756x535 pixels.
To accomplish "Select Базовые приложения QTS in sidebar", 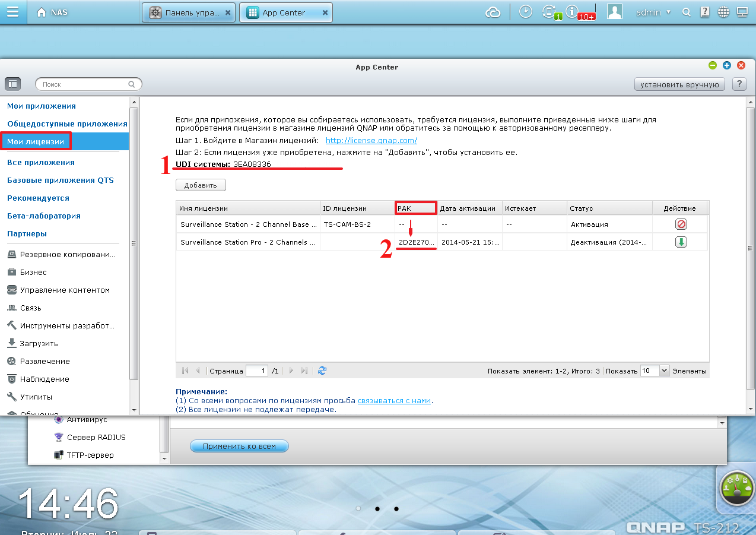I will tap(61, 180).
